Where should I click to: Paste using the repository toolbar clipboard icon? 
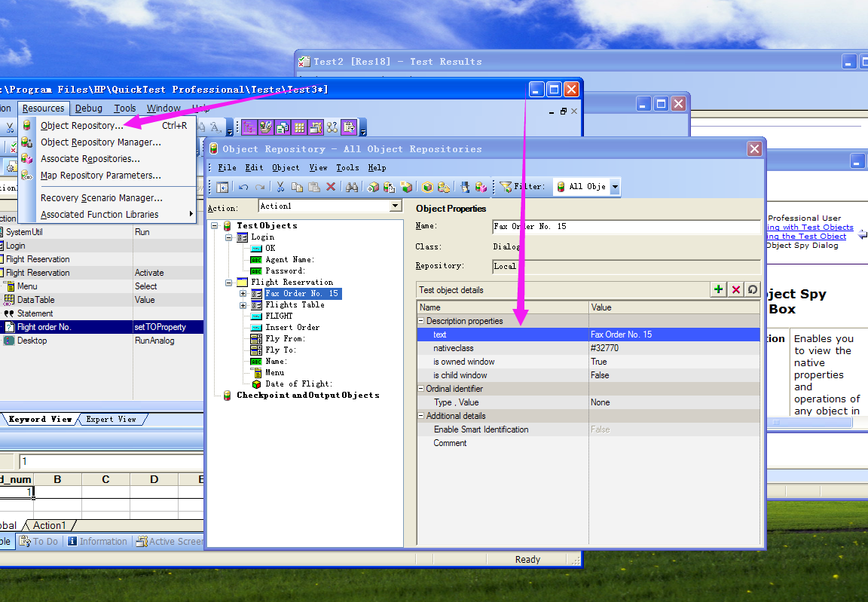point(314,187)
